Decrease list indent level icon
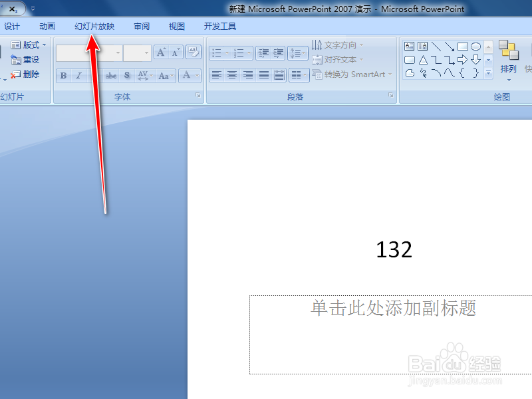532x399 pixels. (x=263, y=53)
